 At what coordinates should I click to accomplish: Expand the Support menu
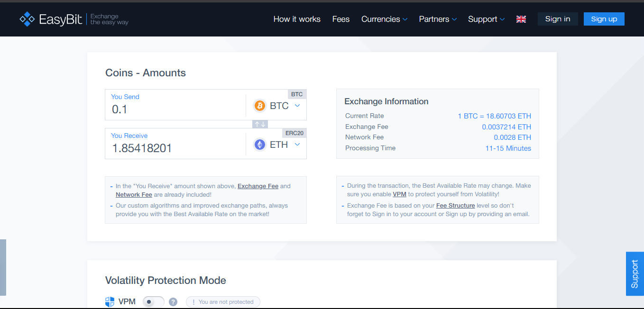click(486, 19)
